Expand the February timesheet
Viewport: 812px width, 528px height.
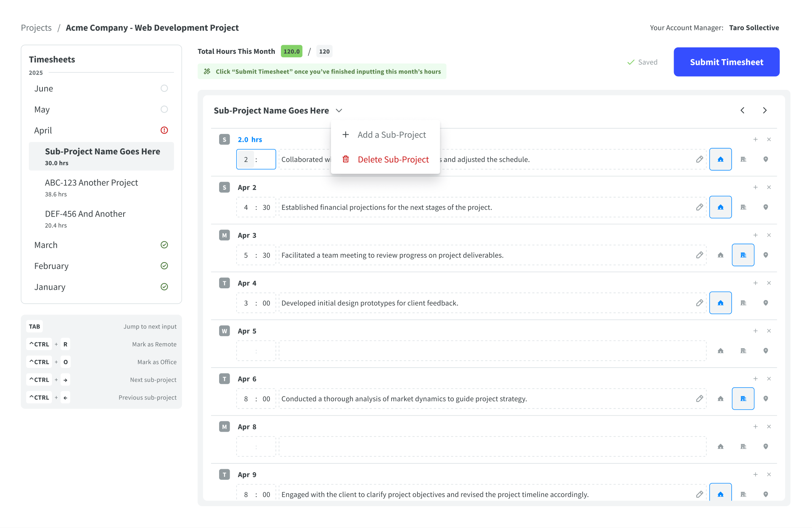(164, 266)
